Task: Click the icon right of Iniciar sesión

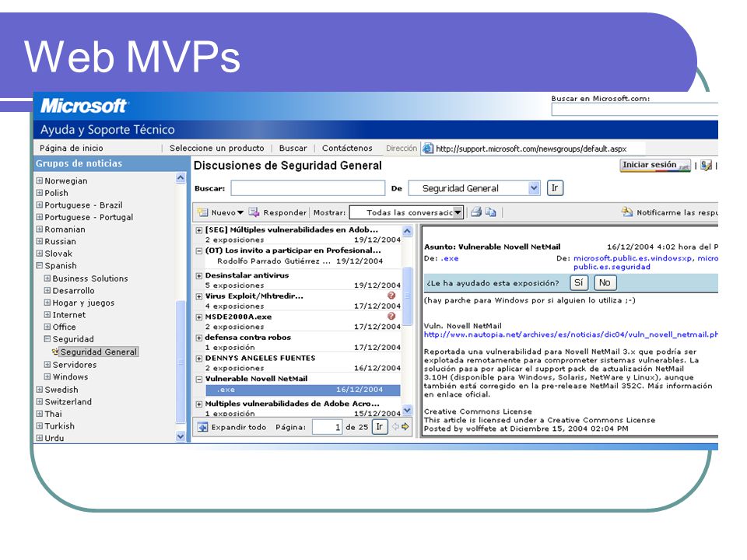Action: tap(707, 165)
